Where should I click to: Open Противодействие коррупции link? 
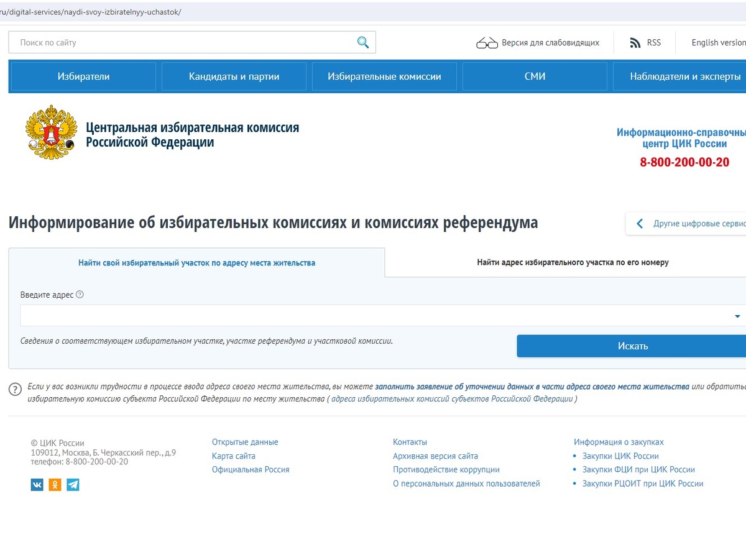click(446, 470)
